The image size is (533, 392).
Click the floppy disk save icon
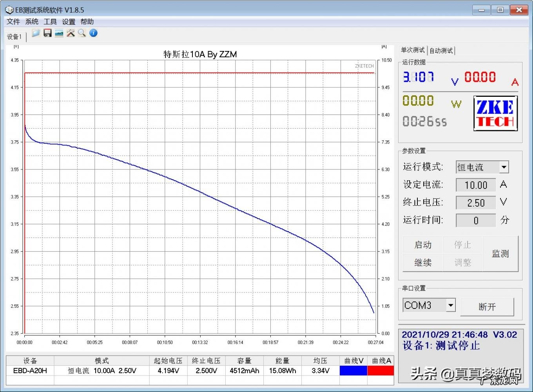coord(47,33)
